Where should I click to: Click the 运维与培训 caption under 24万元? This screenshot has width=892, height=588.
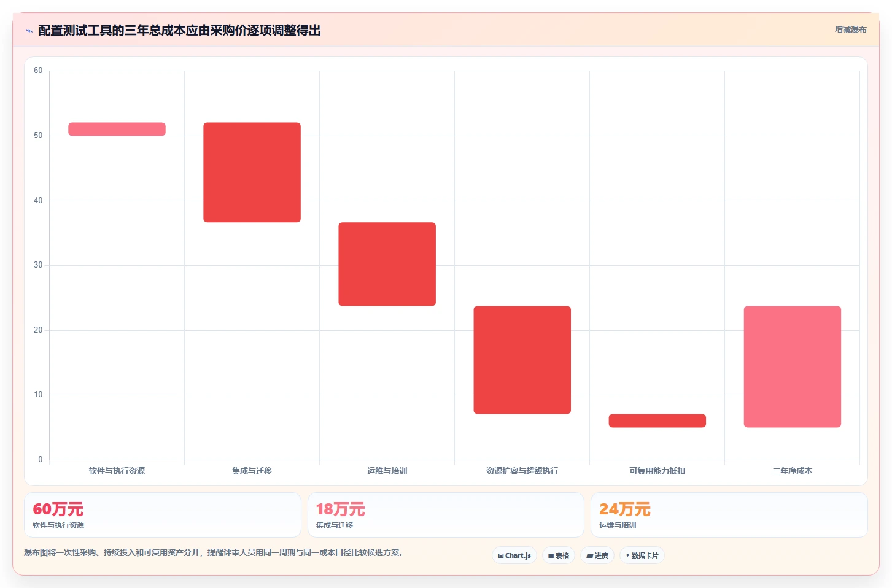(618, 525)
